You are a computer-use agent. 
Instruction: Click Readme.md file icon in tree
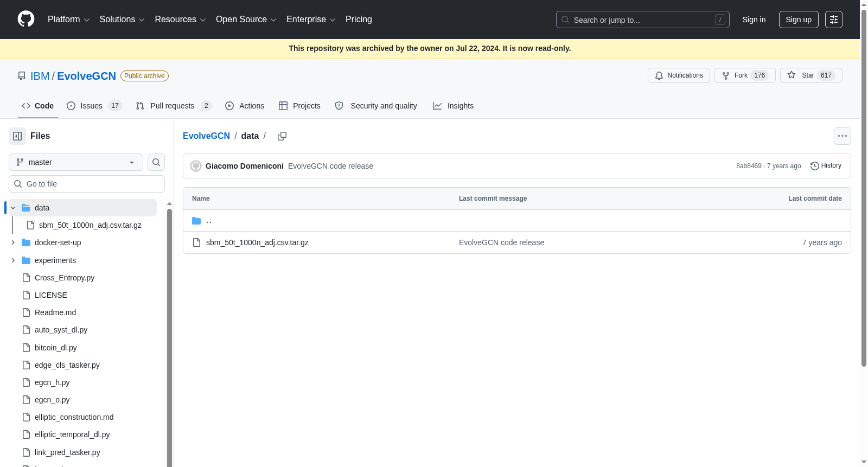pyautogui.click(x=26, y=312)
